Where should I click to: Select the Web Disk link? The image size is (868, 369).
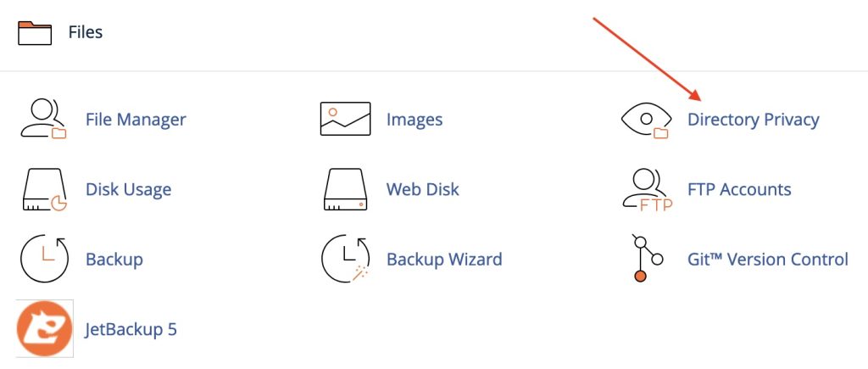(x=422, y=189)
